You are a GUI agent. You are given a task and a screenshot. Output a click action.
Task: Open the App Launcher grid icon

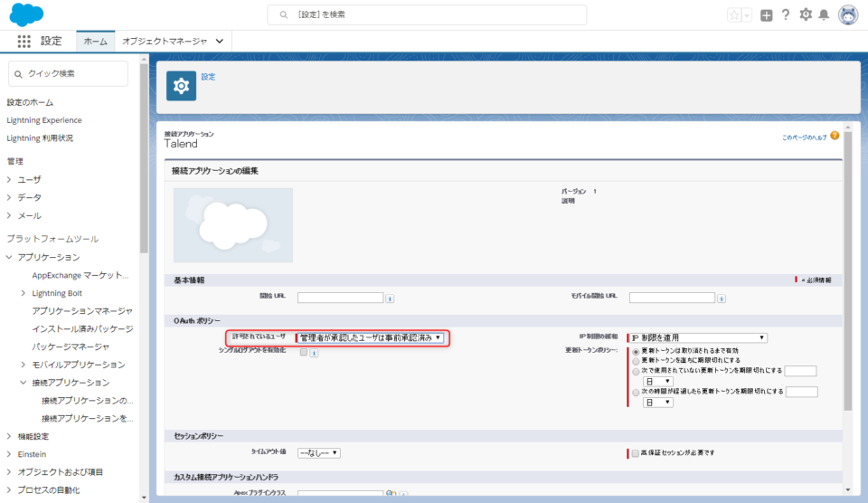24,42
